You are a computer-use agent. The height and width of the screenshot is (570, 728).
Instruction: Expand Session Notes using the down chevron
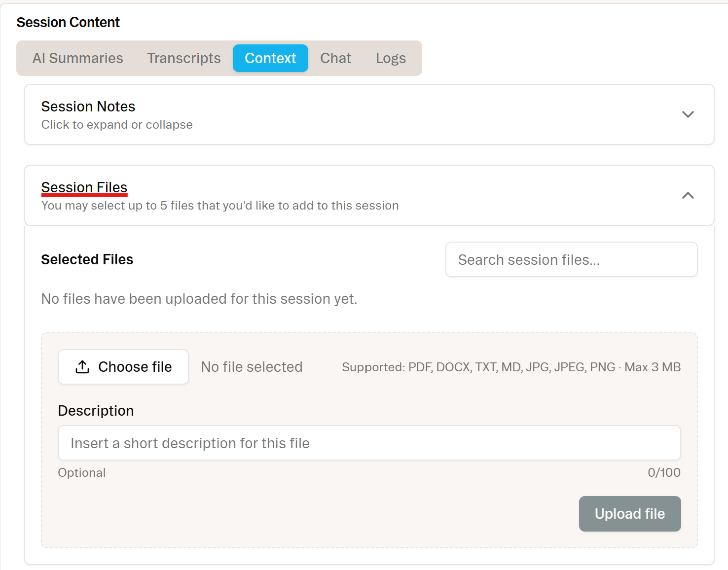(688, 114)
